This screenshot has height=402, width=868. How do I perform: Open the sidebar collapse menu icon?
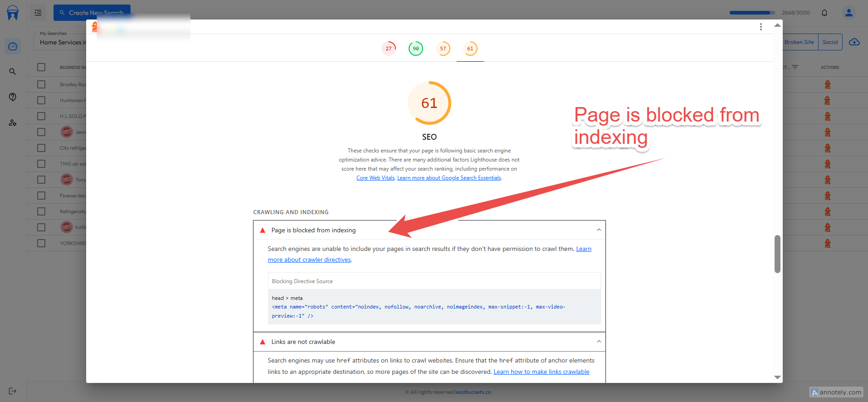coord(38,13)
